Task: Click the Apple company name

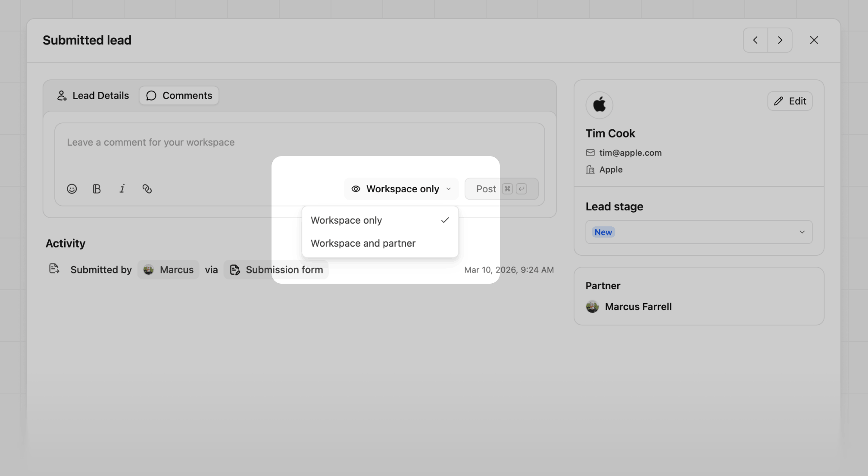Action: tap(611, 169)
